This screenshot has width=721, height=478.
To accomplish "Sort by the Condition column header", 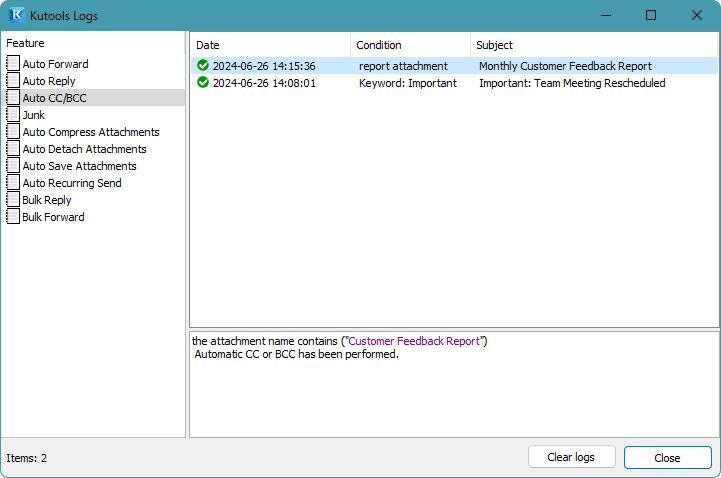I will [410, 45].
